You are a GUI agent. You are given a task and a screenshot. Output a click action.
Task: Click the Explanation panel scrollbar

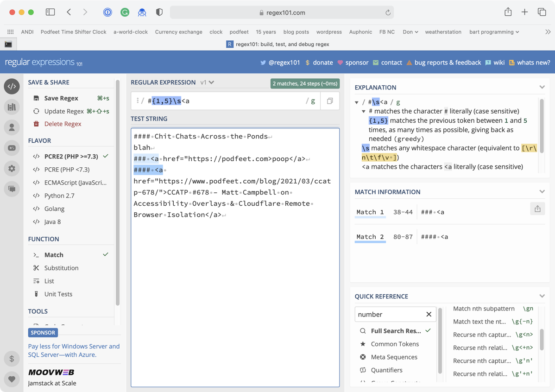541,126
